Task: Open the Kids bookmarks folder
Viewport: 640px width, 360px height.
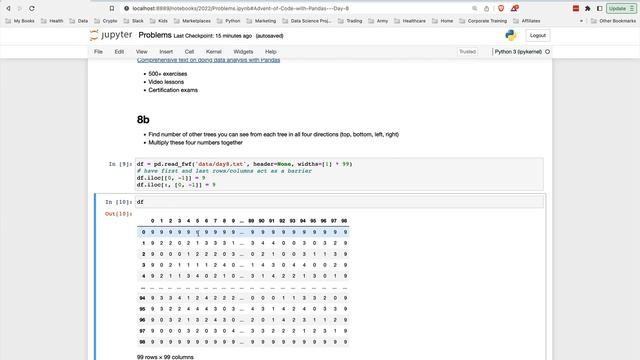Action: pos(159,21)
